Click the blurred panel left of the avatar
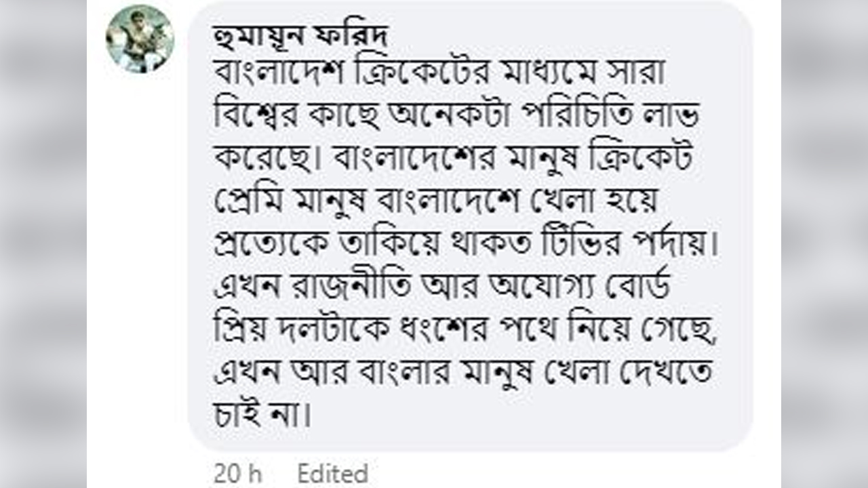The height and width of the screenshot is (488, 868). point(43,244)
